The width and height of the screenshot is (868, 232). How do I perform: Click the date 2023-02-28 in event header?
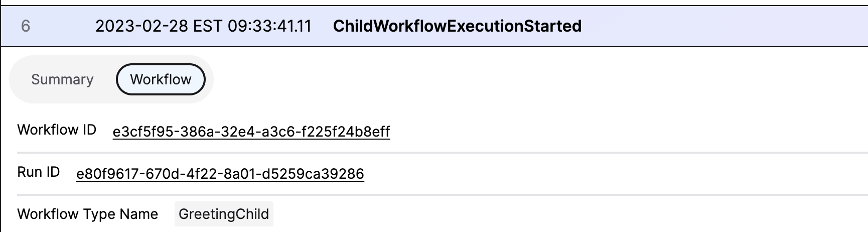pos(141,26)
